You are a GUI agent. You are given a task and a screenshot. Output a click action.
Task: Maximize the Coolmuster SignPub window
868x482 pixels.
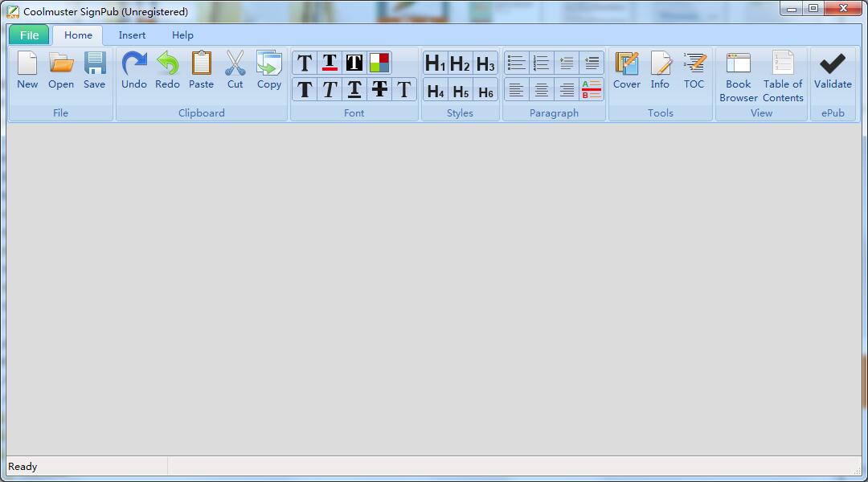click(x=813, y=8)
